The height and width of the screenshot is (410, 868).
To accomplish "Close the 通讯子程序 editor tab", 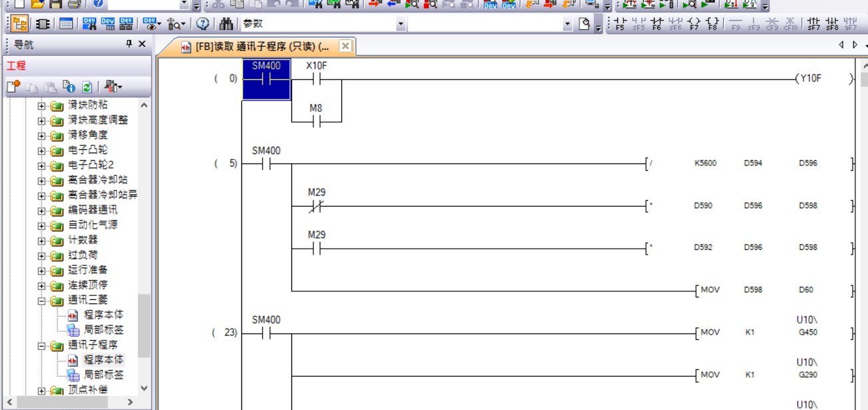I will tap(345, 46).
